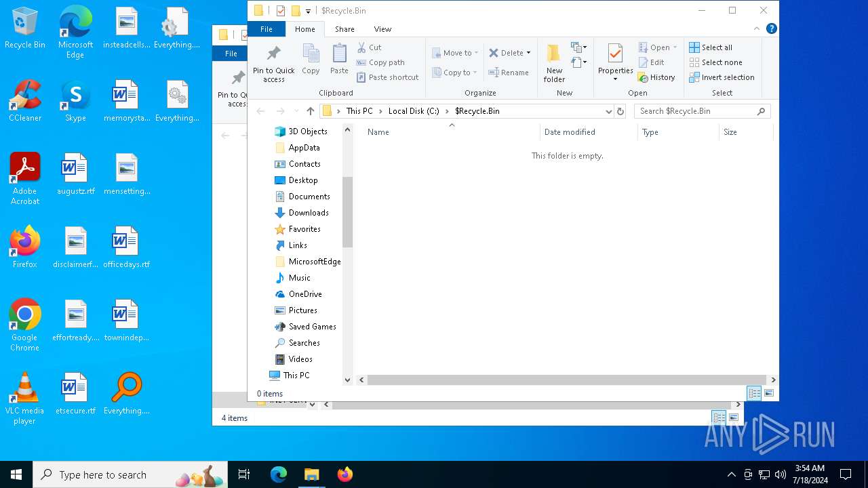The width and height of the screenshot is (868, 488).
Task: Switch to the View ribbon tab
Action: [382, 29]
